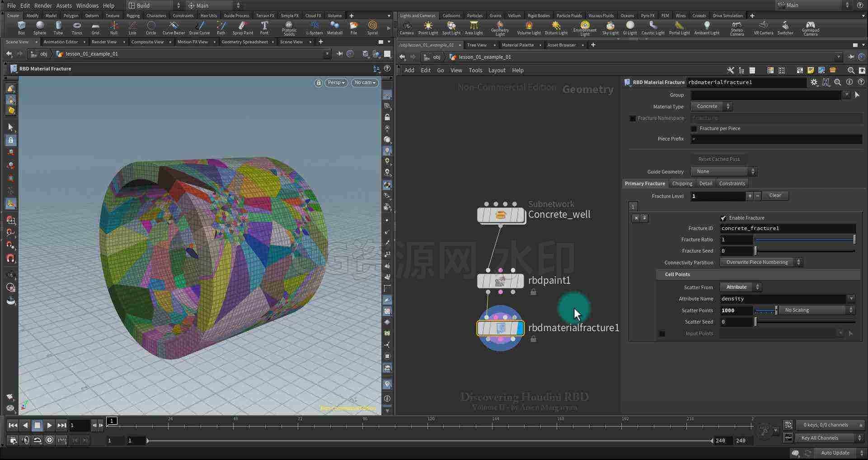Open the No cam camera dropdown
The height and width of the screenshot is (460, 868).
pyautogui.click(x=365, y=83)
